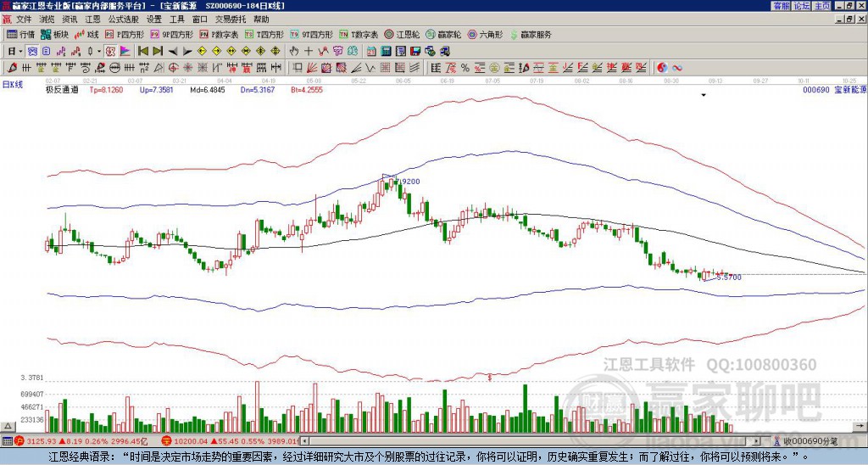This screenshot has height=465, width=868.
Task: Select the crosshair cursor tool
Action: (x=309, y=51)
